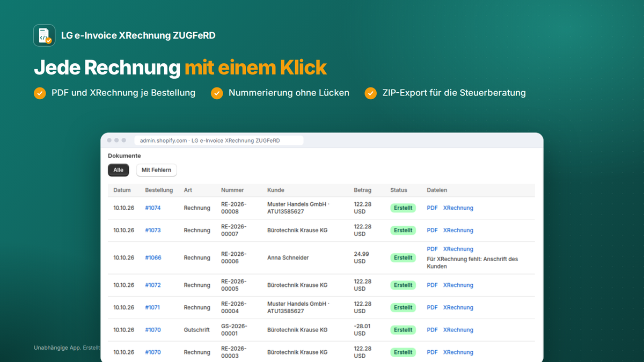This screenshot has height=362, width=644.
Task: Click the Gutschrift type cell
Action: pos(197,330)
